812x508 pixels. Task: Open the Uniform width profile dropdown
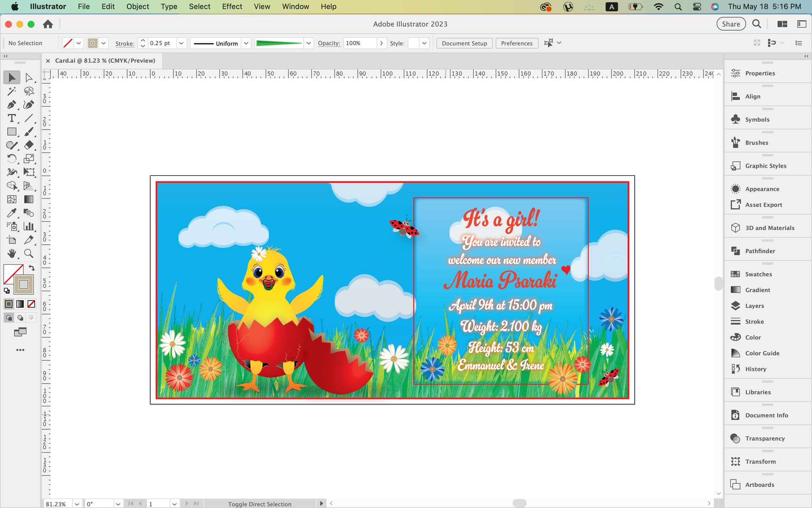(246, 43)
